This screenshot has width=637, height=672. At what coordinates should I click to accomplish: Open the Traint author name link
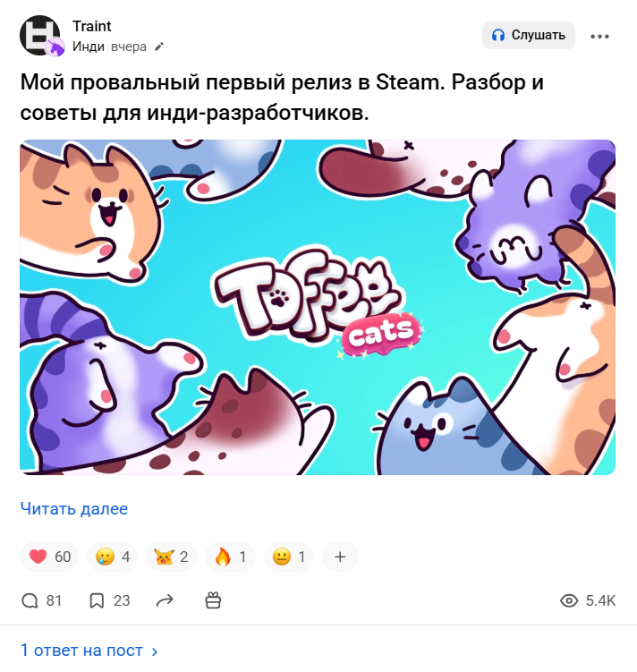(x=91, y=26)
